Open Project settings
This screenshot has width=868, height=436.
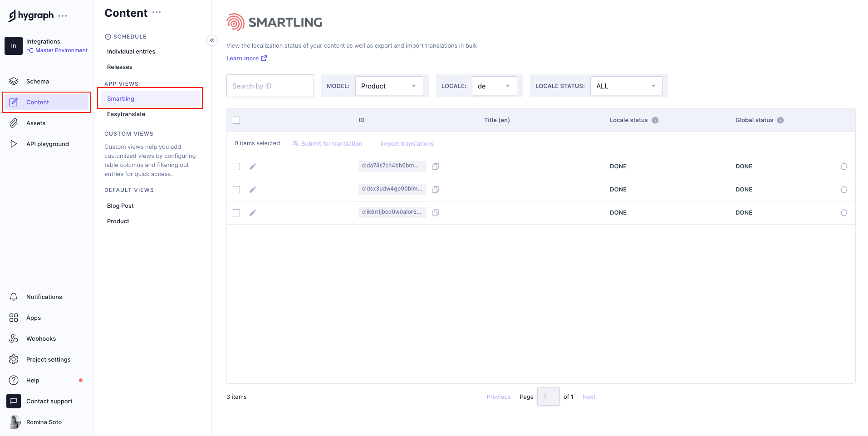pyautogui.click(x=48, y=359)
